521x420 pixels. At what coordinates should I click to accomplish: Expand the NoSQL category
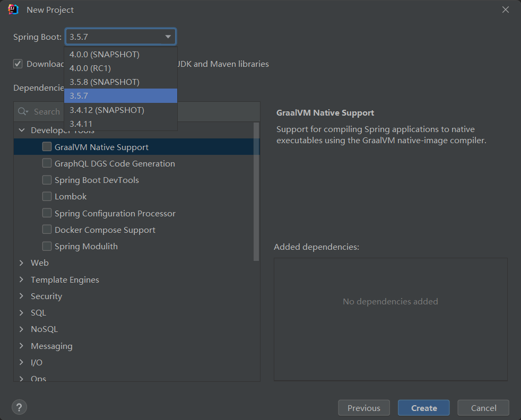pyautogui.click(x=22, y=329)
